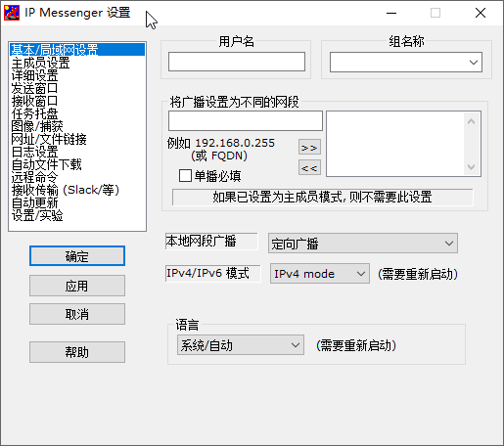Viewport: 504px width, 446px height.
Task: Enable the 单播必填 checkbox
Action: [x=185, y=176]
